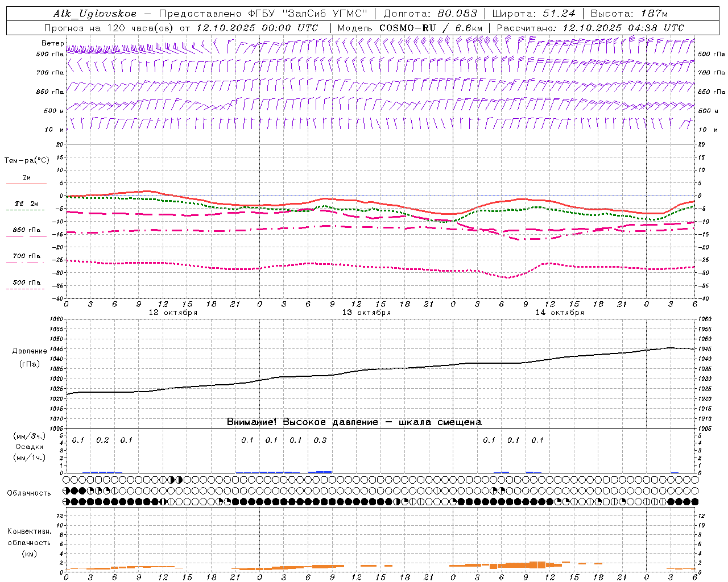This screenshot has width=728, height=582.
Task: Click the Высота: 187м value
Action: [x=629, y=14]
